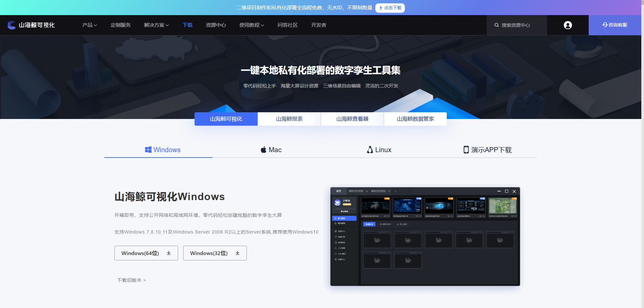Click the download arrow in Windows(32位) button
This screenshot has height=308, width=644.
click(237, 253)
